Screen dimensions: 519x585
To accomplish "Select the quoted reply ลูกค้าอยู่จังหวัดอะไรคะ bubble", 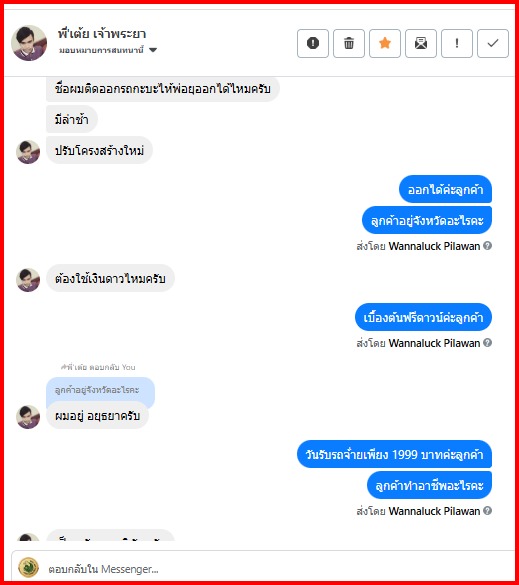I will [100, 390].
